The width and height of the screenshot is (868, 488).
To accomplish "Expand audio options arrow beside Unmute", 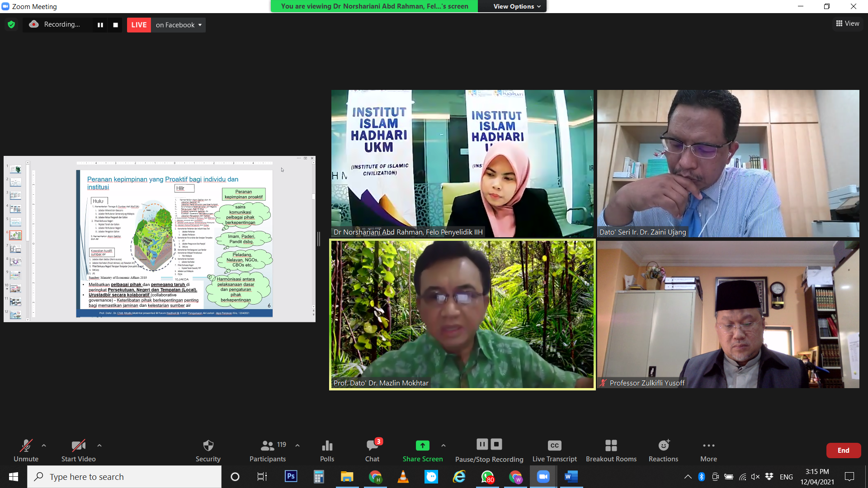I will click(x=44, y=446).
